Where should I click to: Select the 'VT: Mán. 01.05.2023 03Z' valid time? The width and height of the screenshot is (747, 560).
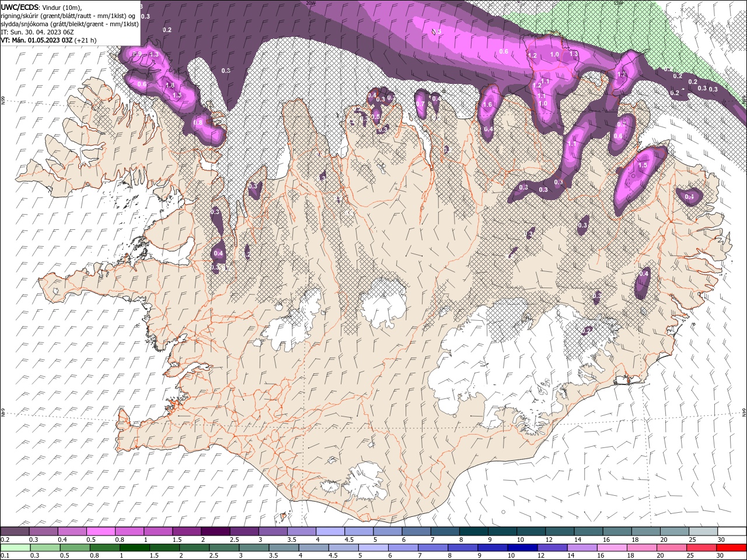[x=37, y=40]
